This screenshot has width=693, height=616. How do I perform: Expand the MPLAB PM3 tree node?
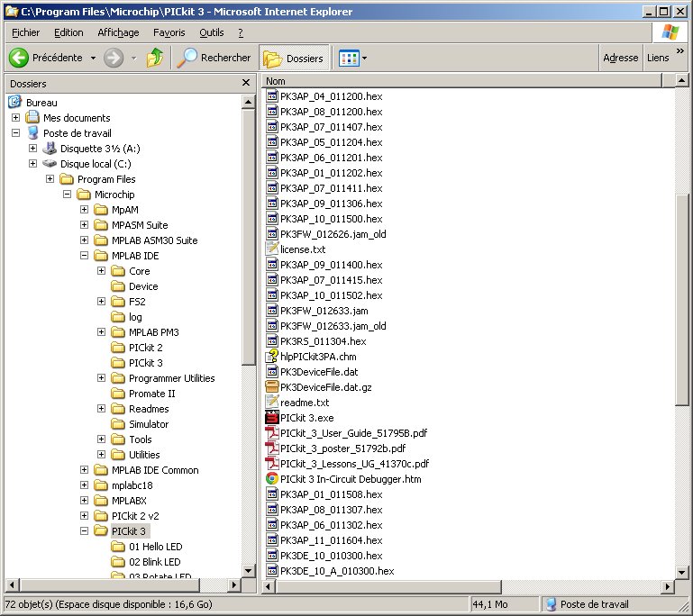tap(102, 332)
